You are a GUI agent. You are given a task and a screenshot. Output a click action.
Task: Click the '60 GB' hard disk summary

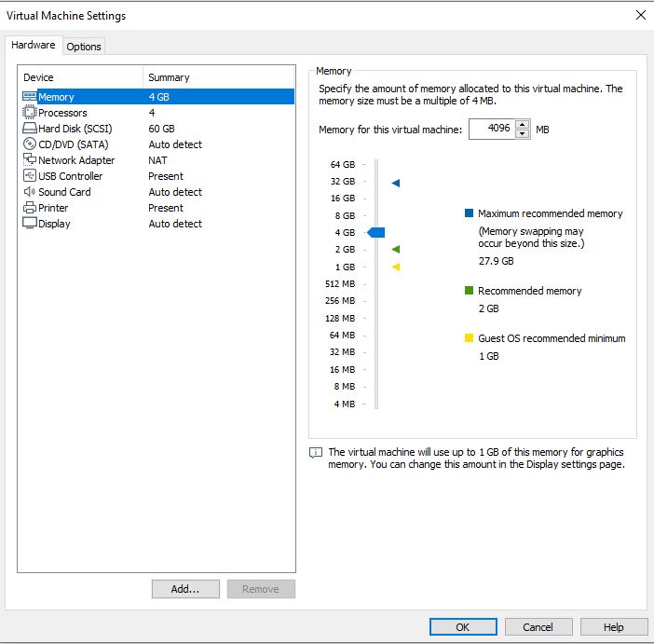[x=162, y=129]
